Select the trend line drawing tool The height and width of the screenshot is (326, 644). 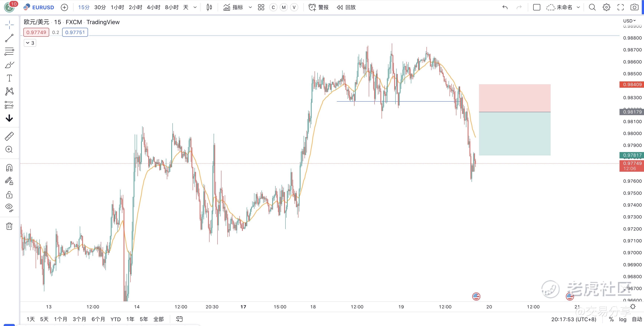[x=9, y=38]
